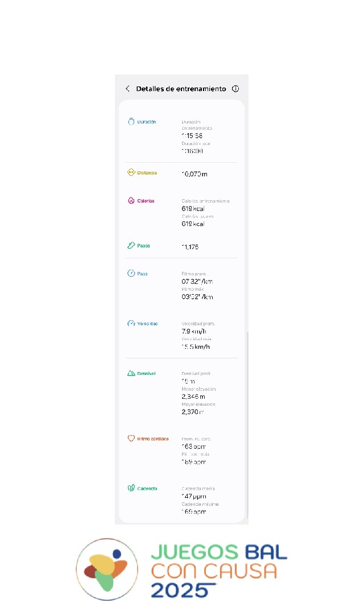Image resolution: width=364 pixels, height=615 pixels.
Task: Select the 07'32"/km average pace value
Action: [197, 281]
